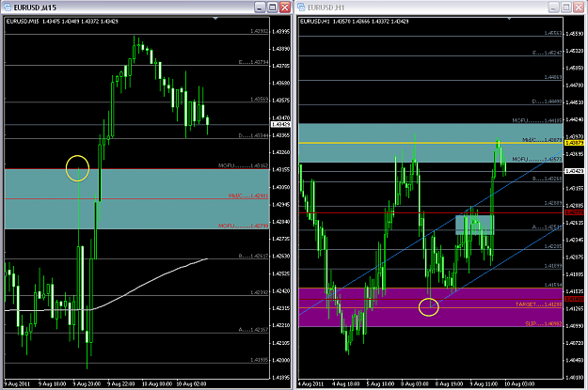
Task: Minimize the EURUSD,M15 chart window
Action: [260, 8]
